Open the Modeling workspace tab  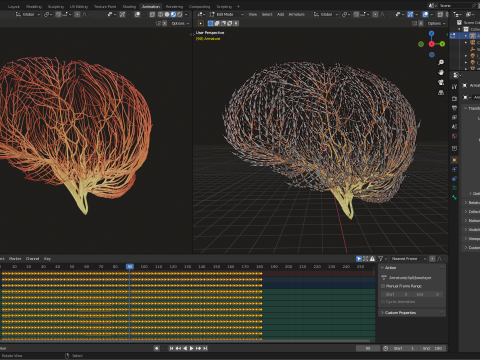pyautogui.click(x=34, y=6)
